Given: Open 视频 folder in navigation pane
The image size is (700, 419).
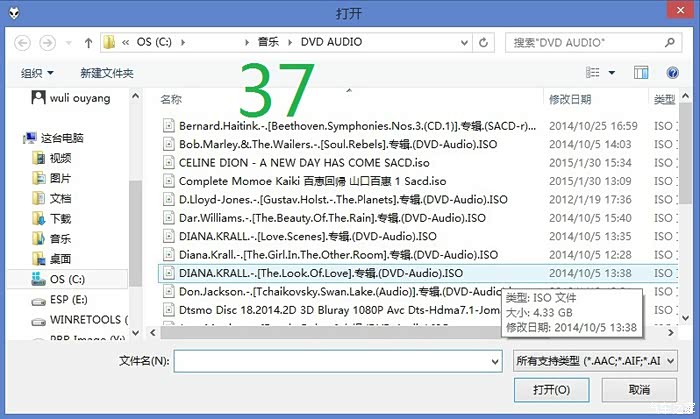Looking at the screenshot, I should point(52,158).
